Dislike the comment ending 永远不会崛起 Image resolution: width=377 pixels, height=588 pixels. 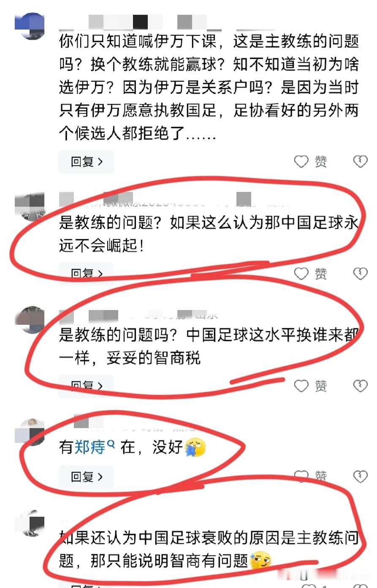360,274
